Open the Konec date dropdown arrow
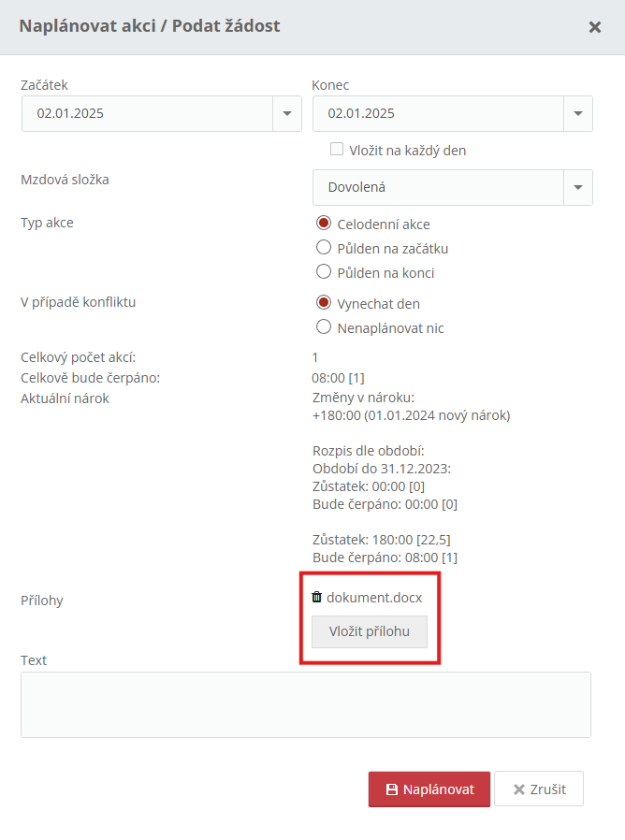The image size is (625, 840). [578, 113]
